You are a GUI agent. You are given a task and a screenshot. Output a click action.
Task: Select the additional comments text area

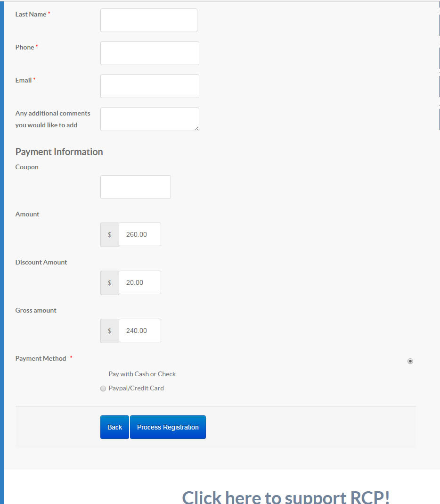(x=149, y=119)
